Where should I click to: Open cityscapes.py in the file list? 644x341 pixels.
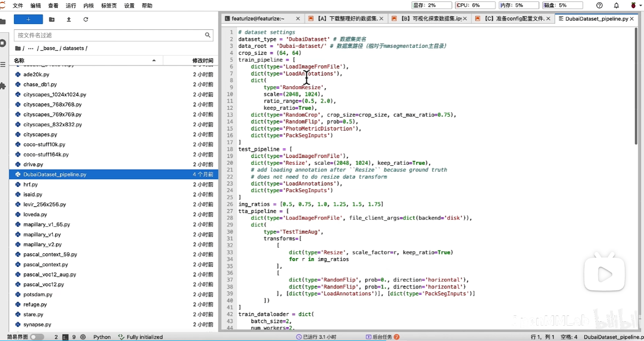[x=40, y=134]
